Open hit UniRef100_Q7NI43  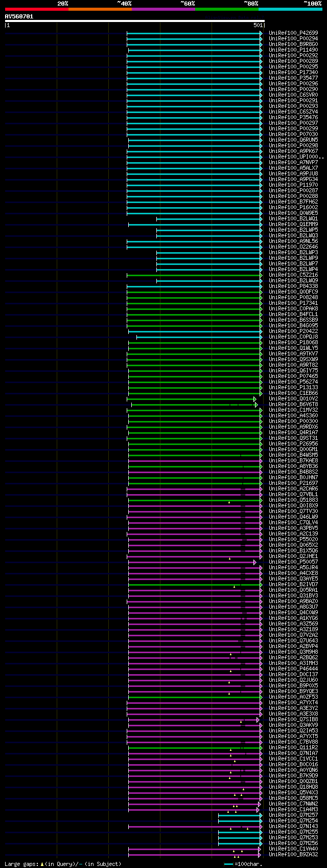point(293,826)
